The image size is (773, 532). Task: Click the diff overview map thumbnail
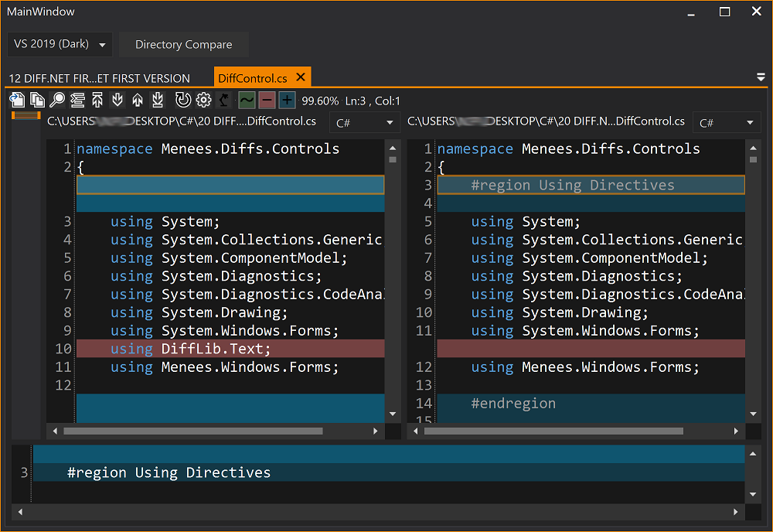tap(26, 115)
